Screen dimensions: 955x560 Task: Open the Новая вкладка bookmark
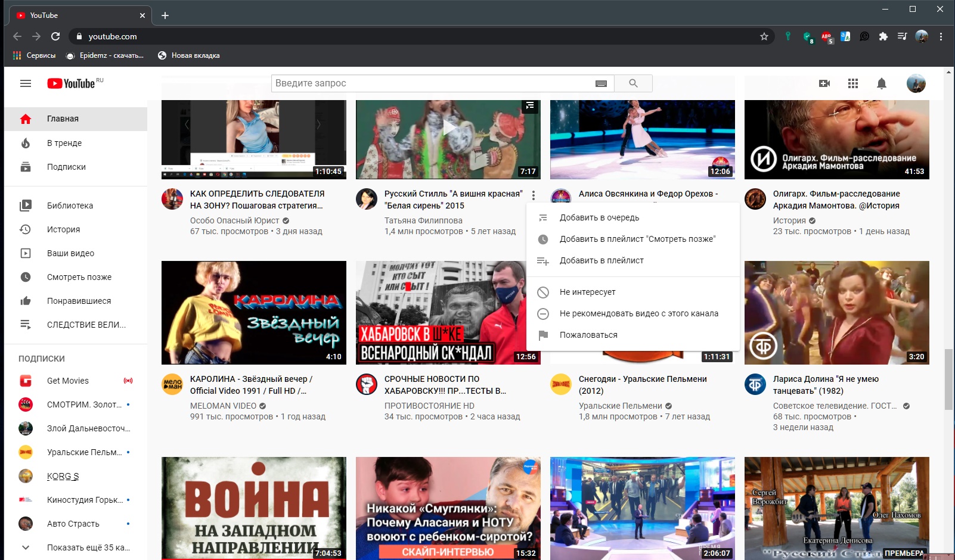(189, 55)
